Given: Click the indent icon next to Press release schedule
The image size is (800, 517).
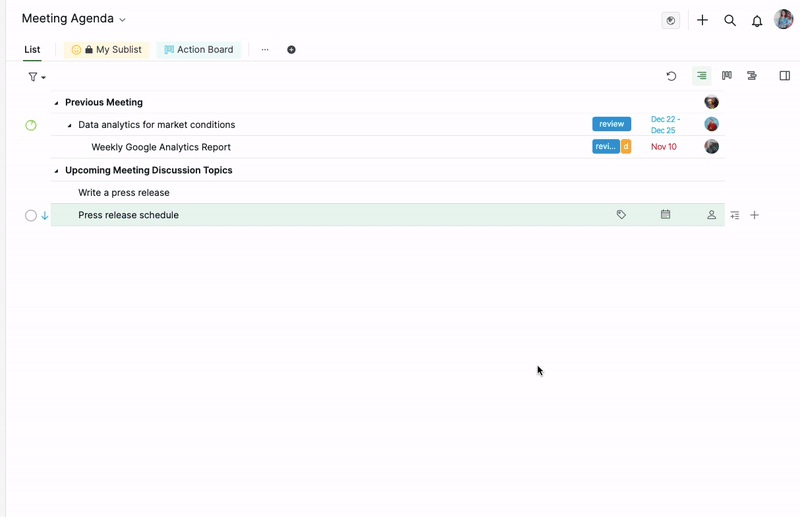Looking at the screenshot, I should click(x=735, y=215).
